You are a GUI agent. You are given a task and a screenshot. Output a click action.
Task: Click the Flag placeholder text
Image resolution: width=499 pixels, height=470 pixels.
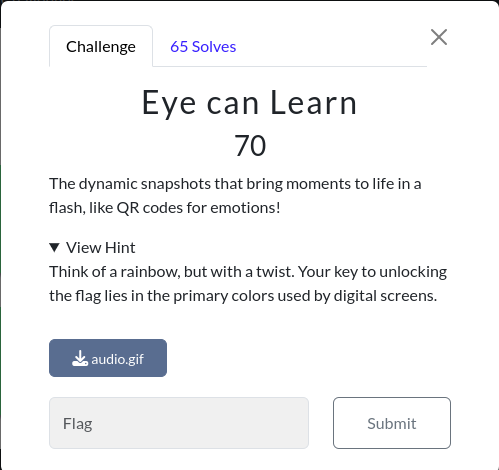(x=78, y=424)
